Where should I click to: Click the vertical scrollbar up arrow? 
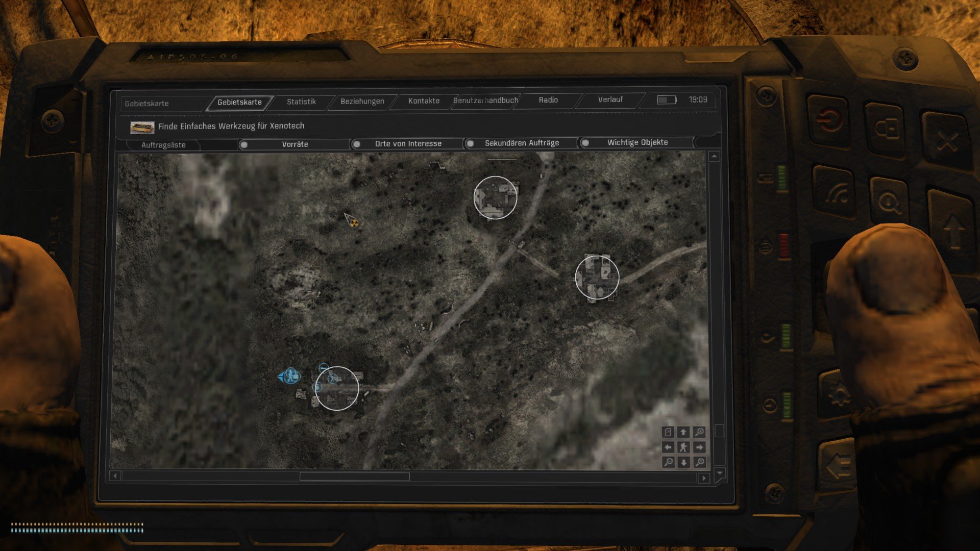[x=714, y=156]
